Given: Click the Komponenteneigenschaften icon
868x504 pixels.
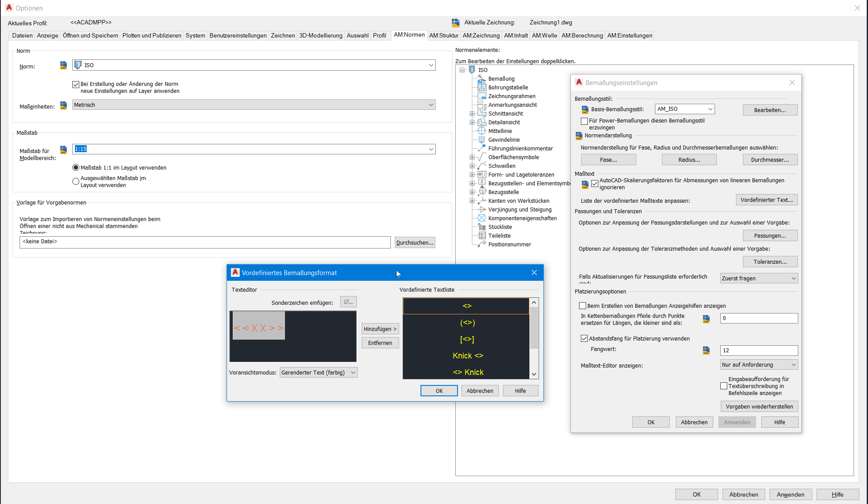Looking at the screenshot, I should [x=481, y=218].
